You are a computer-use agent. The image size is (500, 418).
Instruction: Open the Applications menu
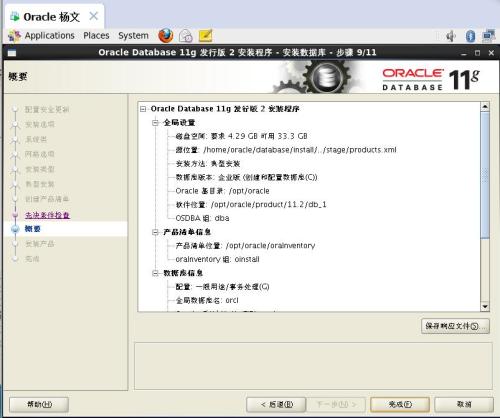tap(49, 36)
